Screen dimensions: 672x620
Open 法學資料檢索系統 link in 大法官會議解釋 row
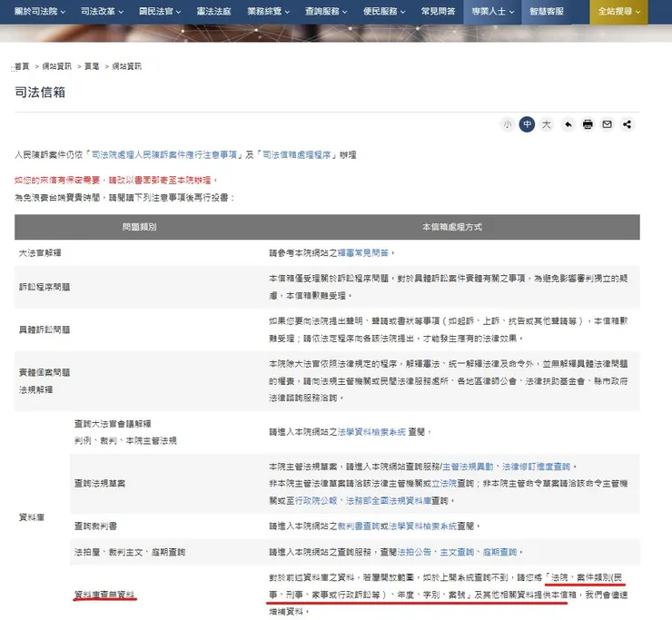tap(371, 432)
